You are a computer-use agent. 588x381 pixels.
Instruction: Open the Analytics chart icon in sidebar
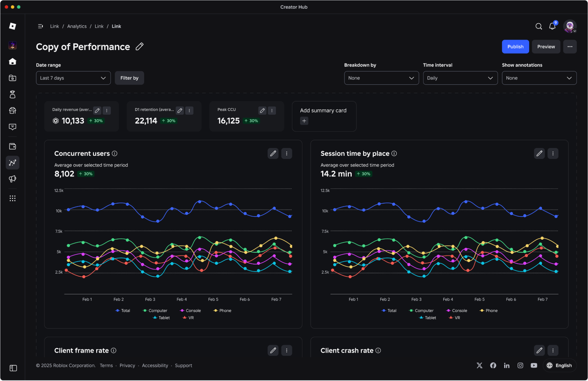pos(12,163)
